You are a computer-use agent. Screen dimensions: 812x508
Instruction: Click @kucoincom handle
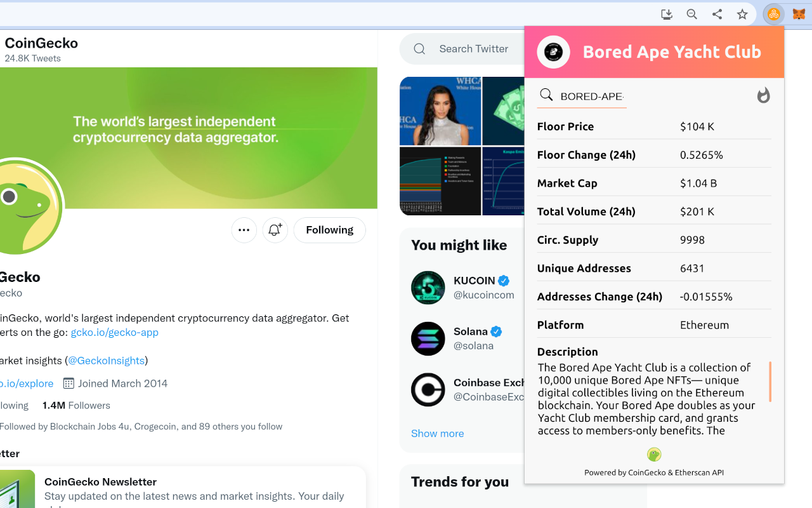(484, 295)
